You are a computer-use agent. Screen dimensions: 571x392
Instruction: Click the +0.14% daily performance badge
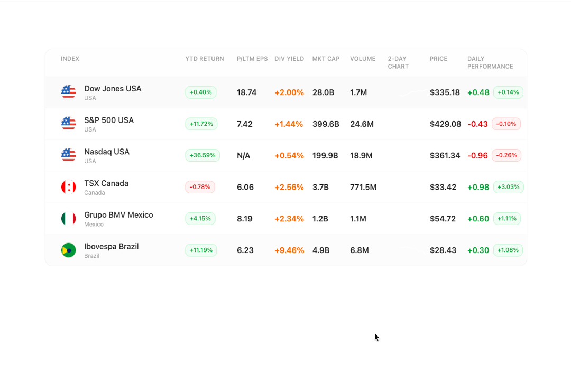tap(508, 92)
